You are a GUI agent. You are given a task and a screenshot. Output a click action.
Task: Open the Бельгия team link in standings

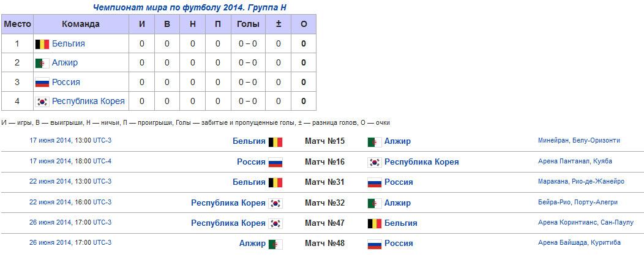69,43
